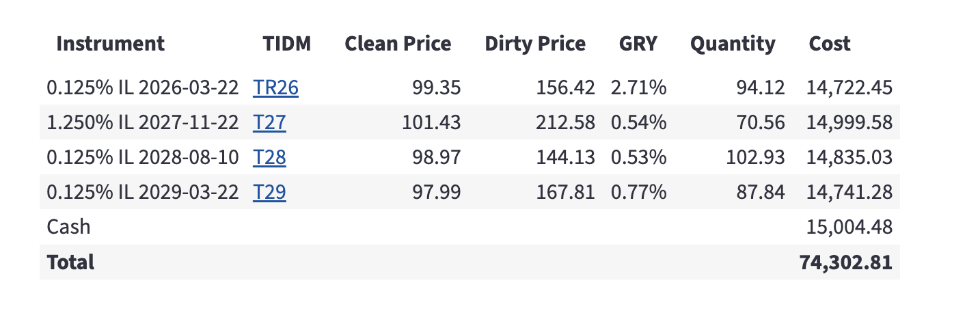980x313 pixels.
Task: Open the T27 instrument link
Action: click(269, 122)
